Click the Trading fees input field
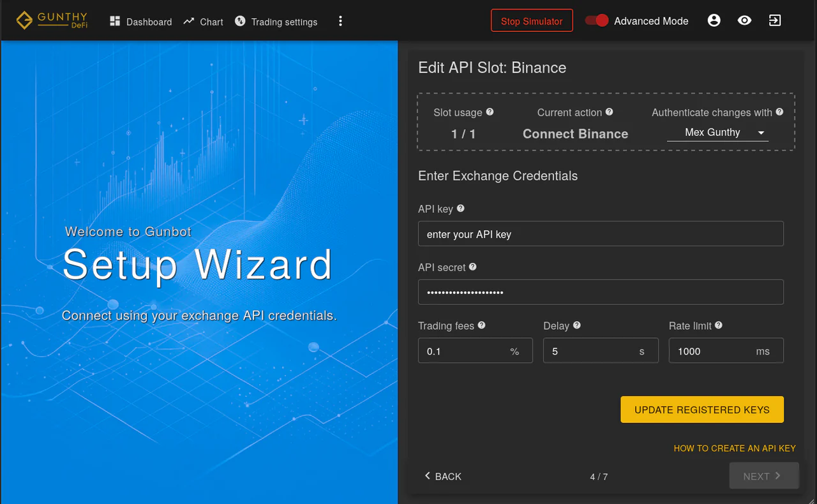This screenshot has width=817, height=504. coord(476,351)
